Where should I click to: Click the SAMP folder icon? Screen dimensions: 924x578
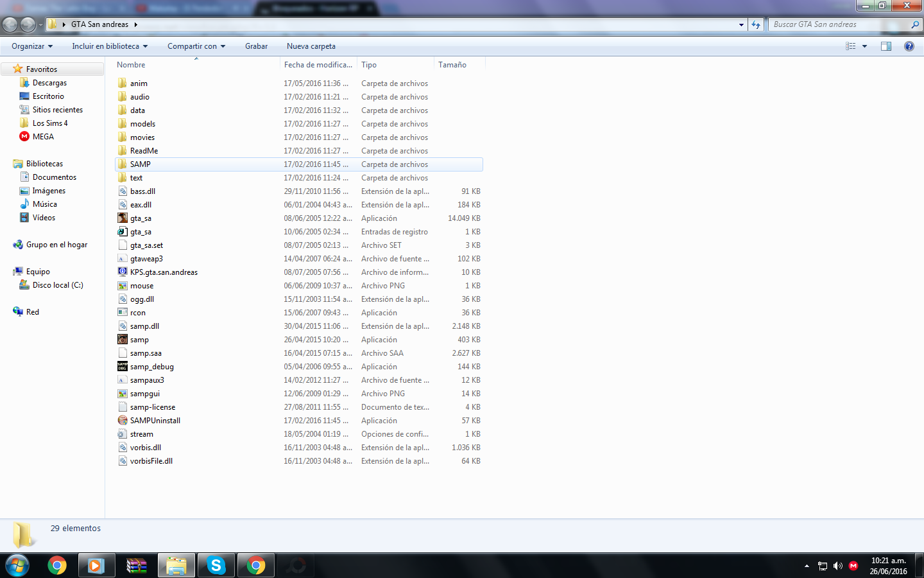(123, 164)
